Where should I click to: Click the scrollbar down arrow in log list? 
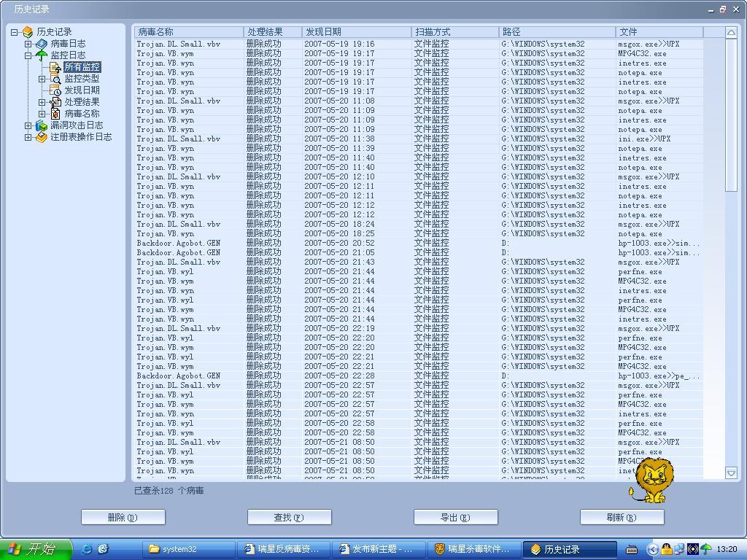click(731, 473)
